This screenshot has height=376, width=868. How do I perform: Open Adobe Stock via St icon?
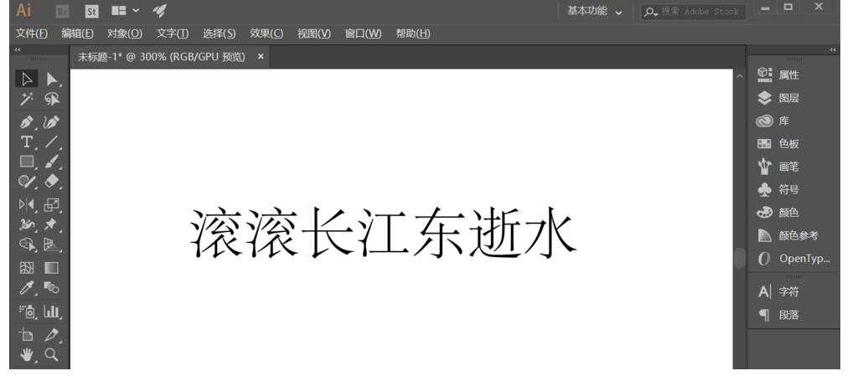pyautogui.click(x=91, y=11)
